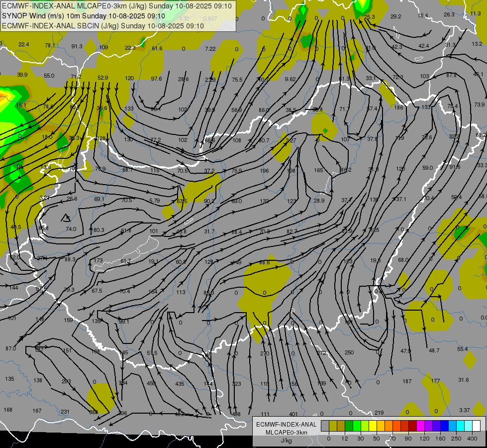The image size is (487, 448).
Task: Click the dark green legend swatch
Action: point(349,426)
